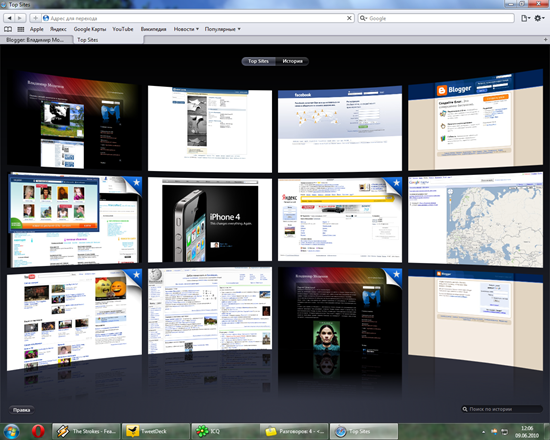Expand the Новости bookmarks folder
The width and height of the screenshot is (550, 440).
186,29
